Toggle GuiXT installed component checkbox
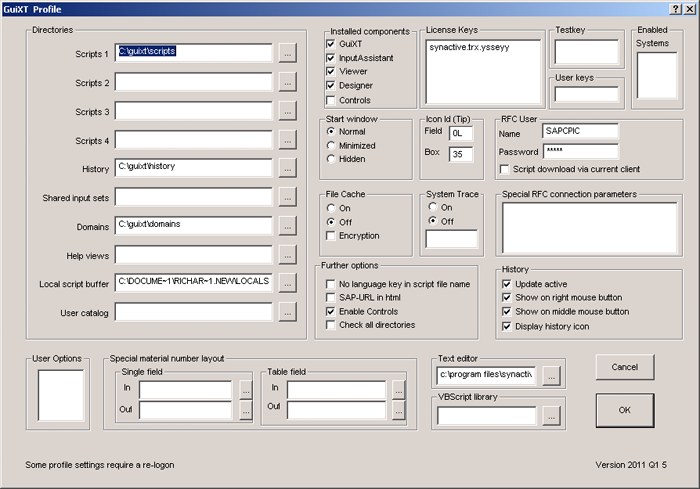Viewport: 700px width, 489px height. 331,44
